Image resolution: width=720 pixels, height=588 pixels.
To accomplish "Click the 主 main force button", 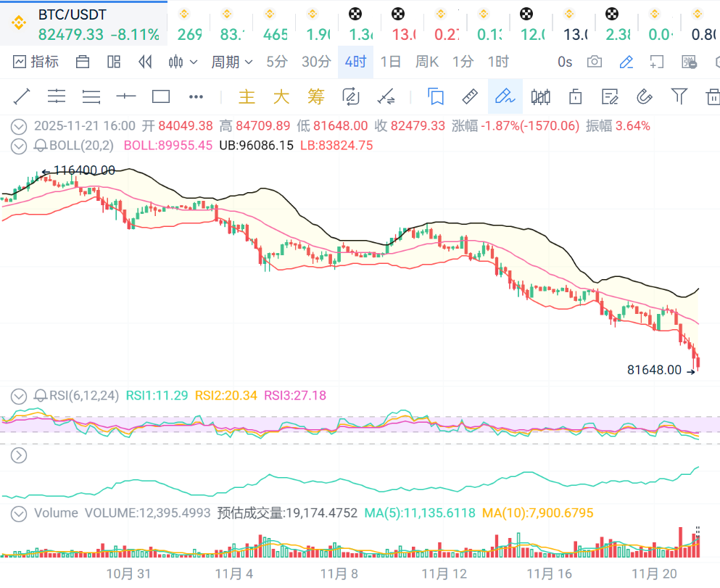I will pos(247,96).
